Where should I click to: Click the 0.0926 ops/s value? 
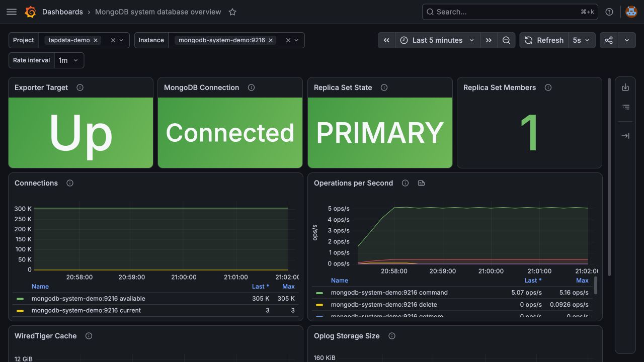569,305
